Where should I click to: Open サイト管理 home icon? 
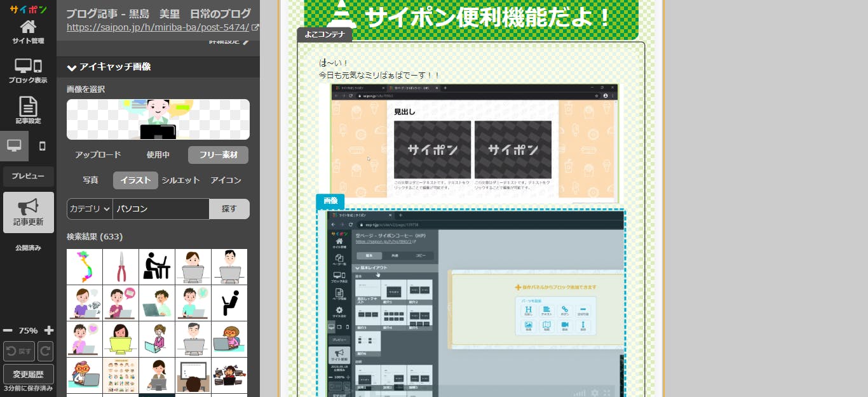pos(28,32)
